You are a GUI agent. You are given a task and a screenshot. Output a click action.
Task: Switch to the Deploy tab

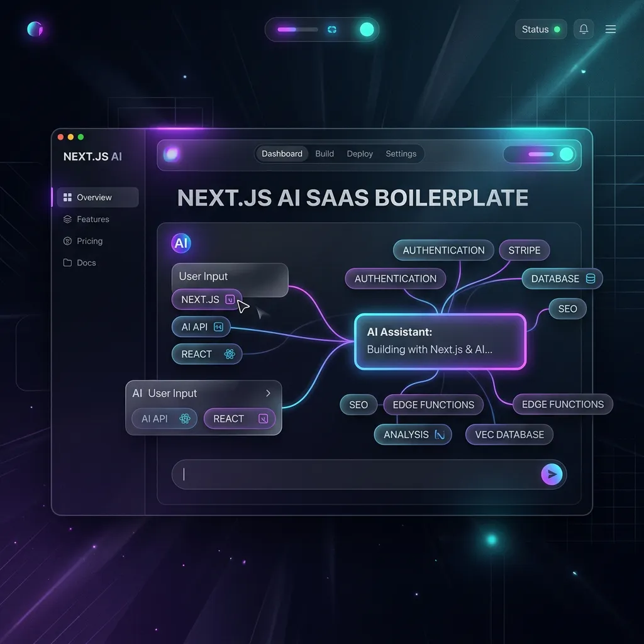point(360,153)
